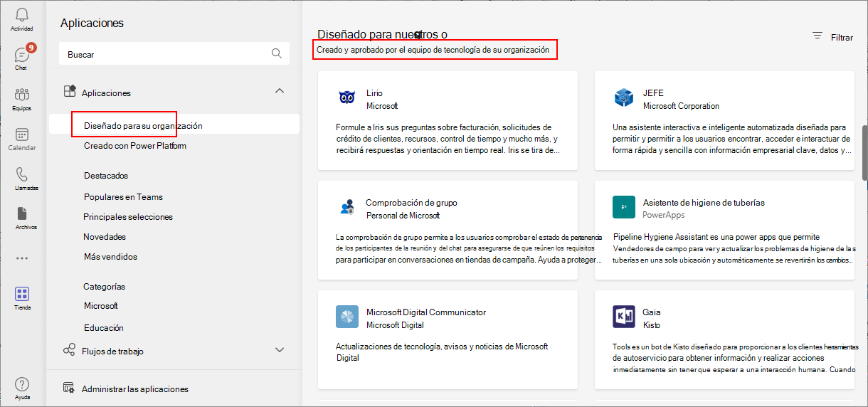Open the Calendar icon in the rail
Viewport: 868px width, 407px height.
[22, 134]
